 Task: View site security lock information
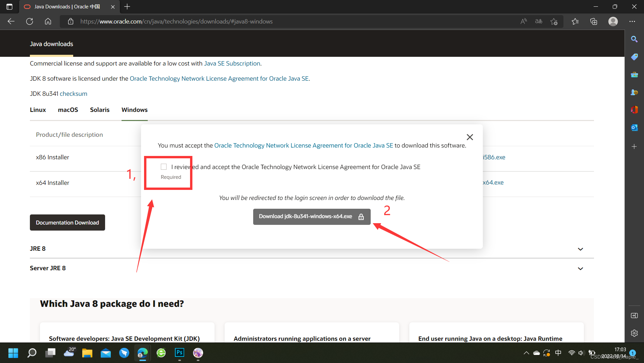point(71,22)
